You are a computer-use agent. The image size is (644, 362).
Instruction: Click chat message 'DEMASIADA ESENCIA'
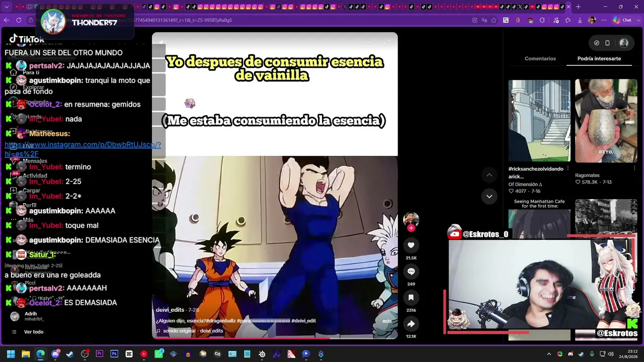[122, 240]
